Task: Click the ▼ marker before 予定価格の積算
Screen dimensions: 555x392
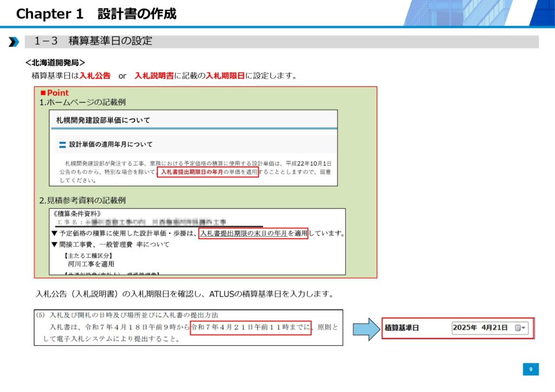Action: (x=54, y=233)
